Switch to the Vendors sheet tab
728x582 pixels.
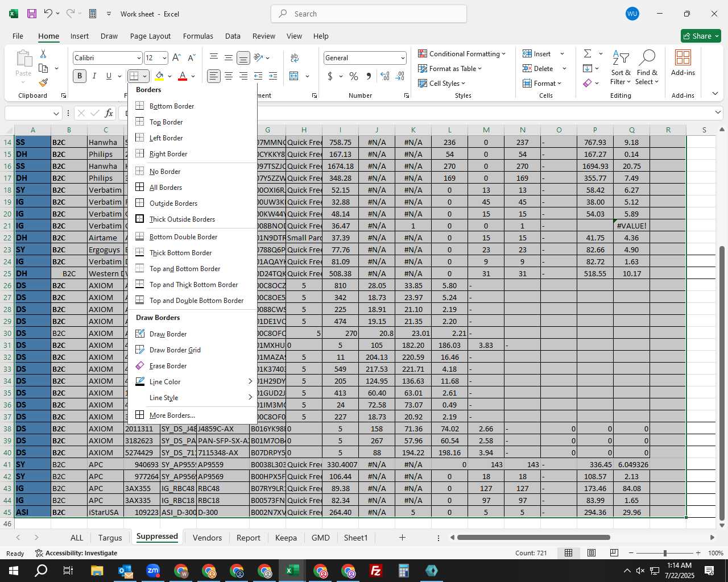pyautogui.click(x=207, y=538)
